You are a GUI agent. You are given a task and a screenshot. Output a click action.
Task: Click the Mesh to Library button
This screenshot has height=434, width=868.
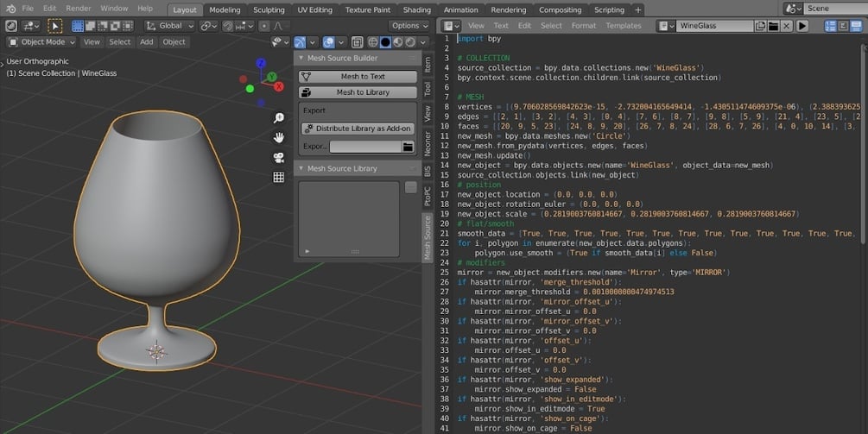pos(358,92)
